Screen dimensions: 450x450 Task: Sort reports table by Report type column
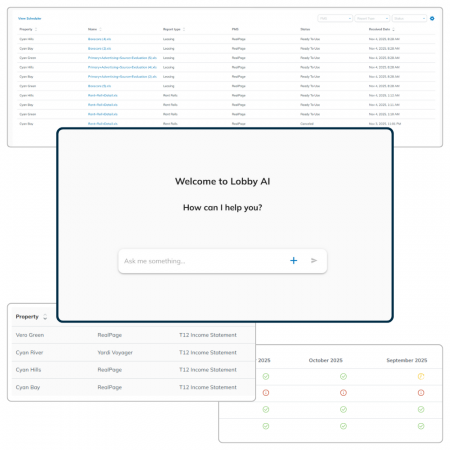coord(184,29)
